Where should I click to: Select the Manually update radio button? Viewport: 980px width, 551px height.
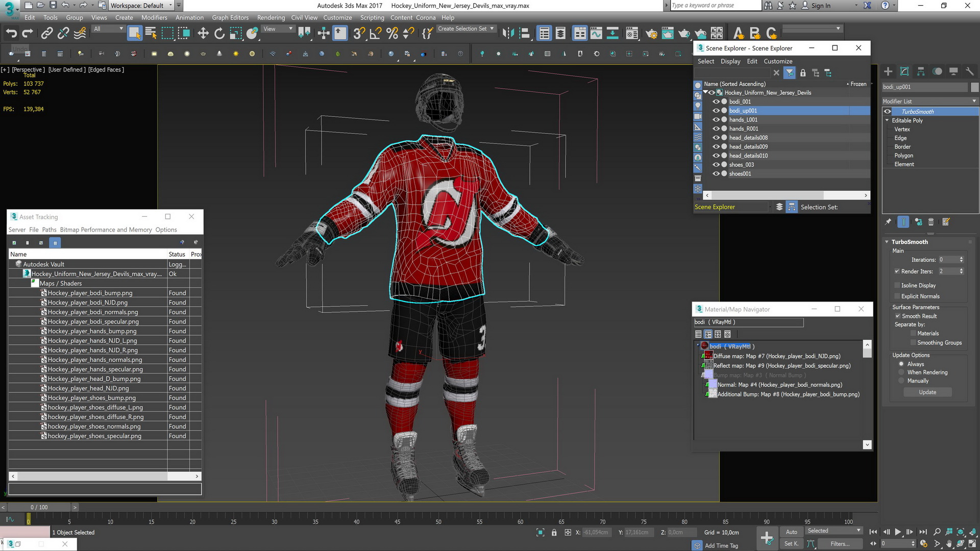pos(901,381)
